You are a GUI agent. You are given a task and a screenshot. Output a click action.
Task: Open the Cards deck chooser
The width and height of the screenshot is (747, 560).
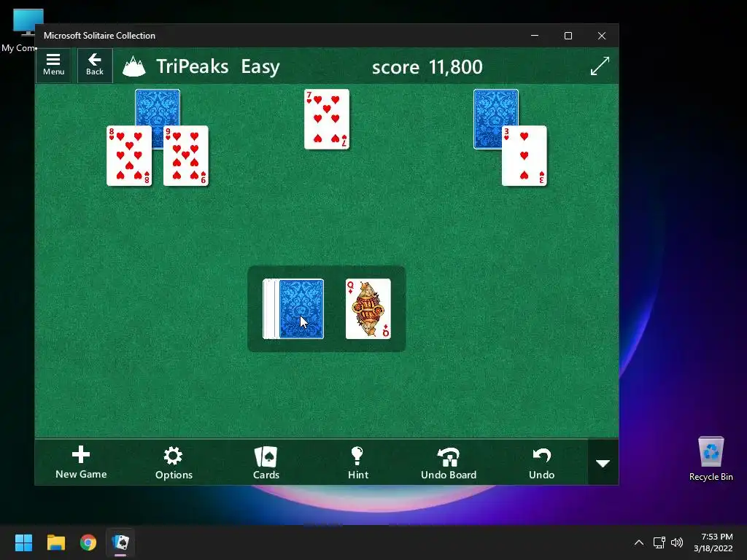click(266, 462)
